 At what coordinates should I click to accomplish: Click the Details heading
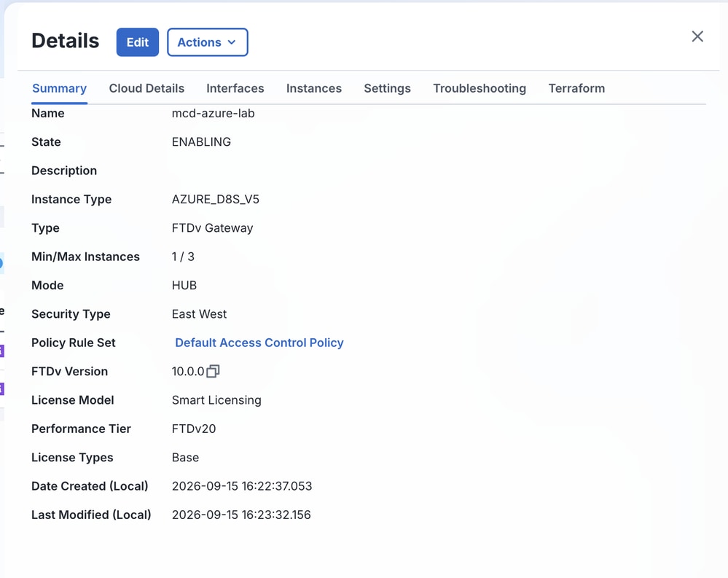[66, 41]
